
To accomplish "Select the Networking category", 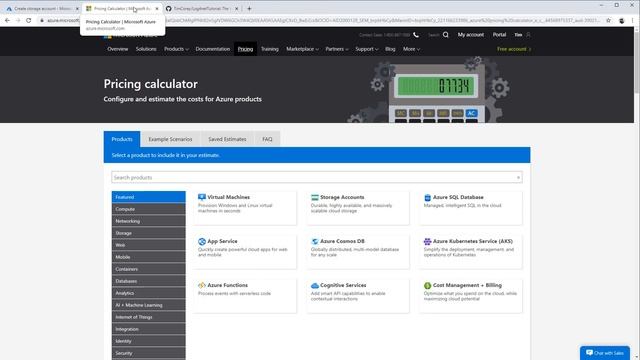I will click(149, 221).
